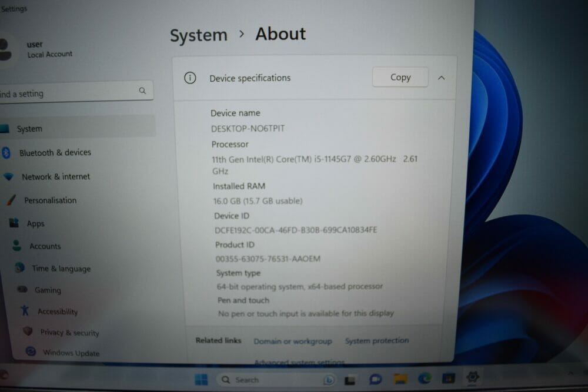Click the Privacy & security shield icon

(28, 331)
